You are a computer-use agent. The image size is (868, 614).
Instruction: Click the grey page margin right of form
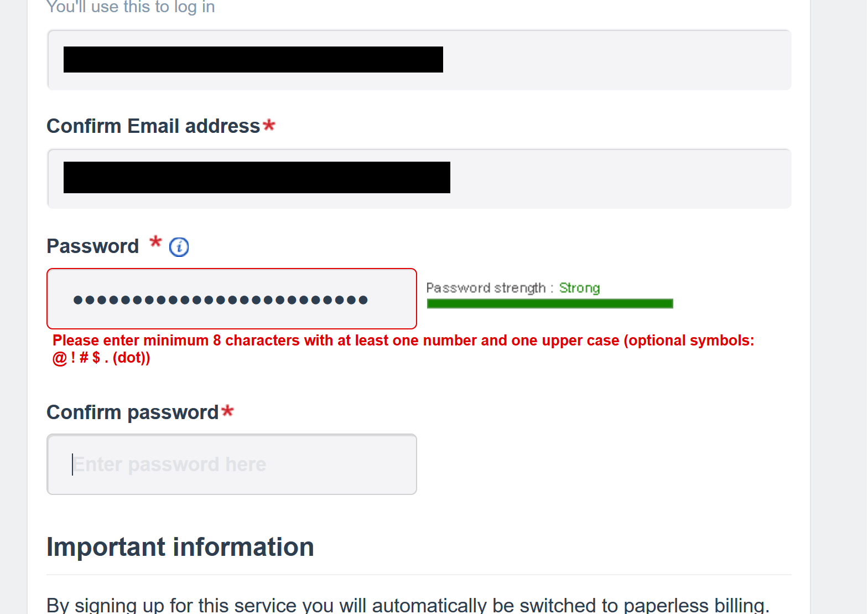click(838, 277)
